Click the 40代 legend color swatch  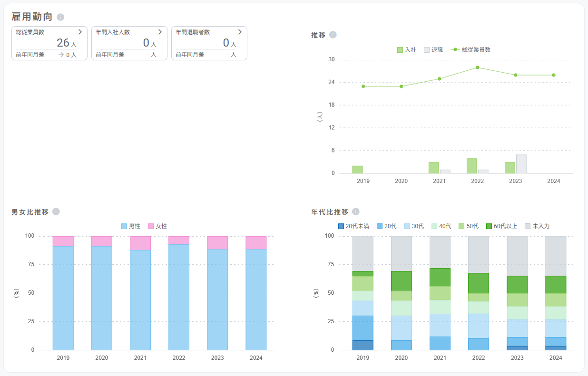(x=433, y=226)
